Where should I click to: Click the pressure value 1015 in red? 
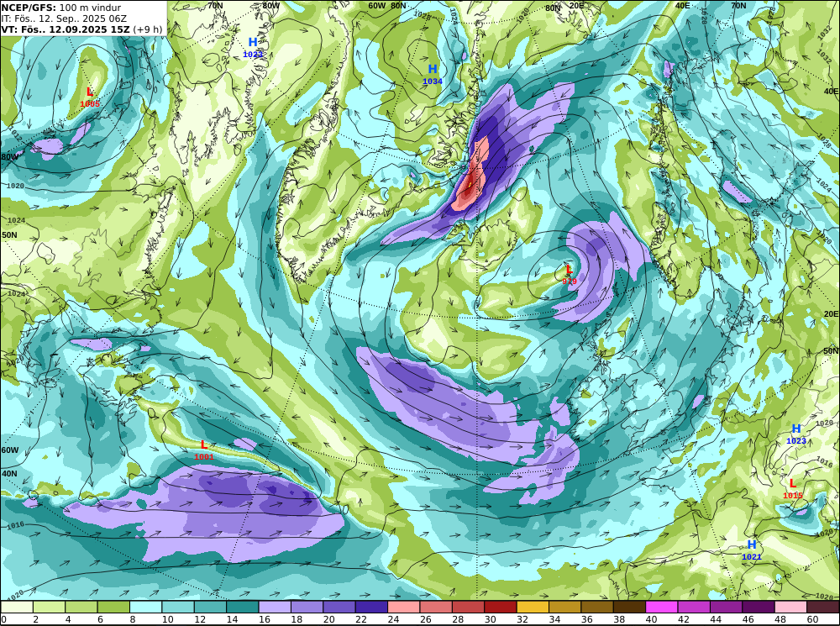pyautogui.click(x=793, y=495)
